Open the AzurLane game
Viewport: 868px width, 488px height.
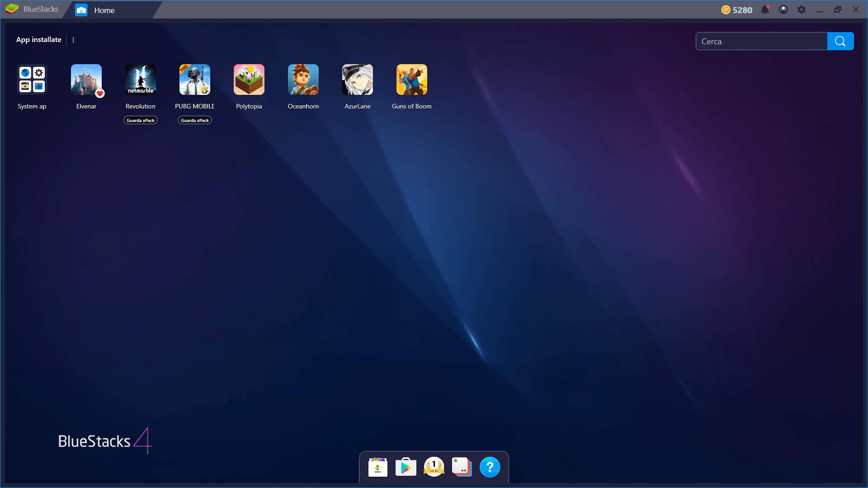[x=357, y=80]
